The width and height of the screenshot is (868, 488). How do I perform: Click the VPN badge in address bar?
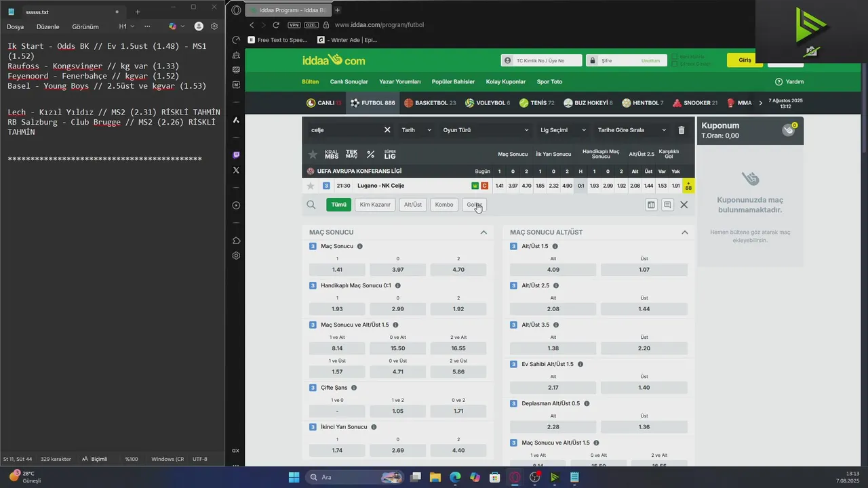pos(294,25)
